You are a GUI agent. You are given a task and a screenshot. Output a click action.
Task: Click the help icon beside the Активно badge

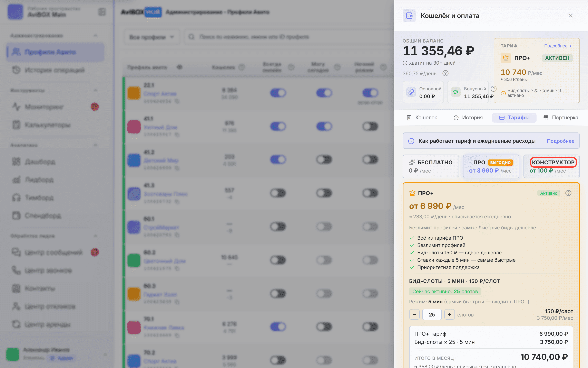click(568, 193)
